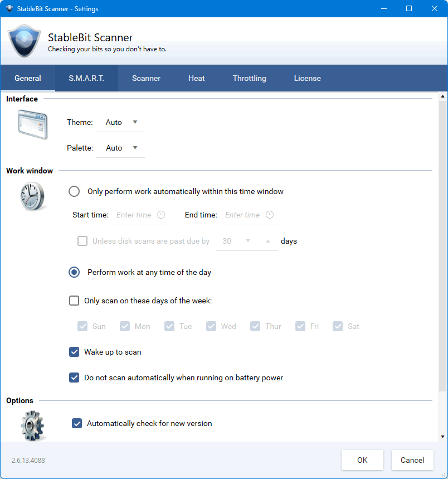448x479 pixels.
Task: Click the Interface window icon
Action: pyautogui.click(x=33, y=125)
